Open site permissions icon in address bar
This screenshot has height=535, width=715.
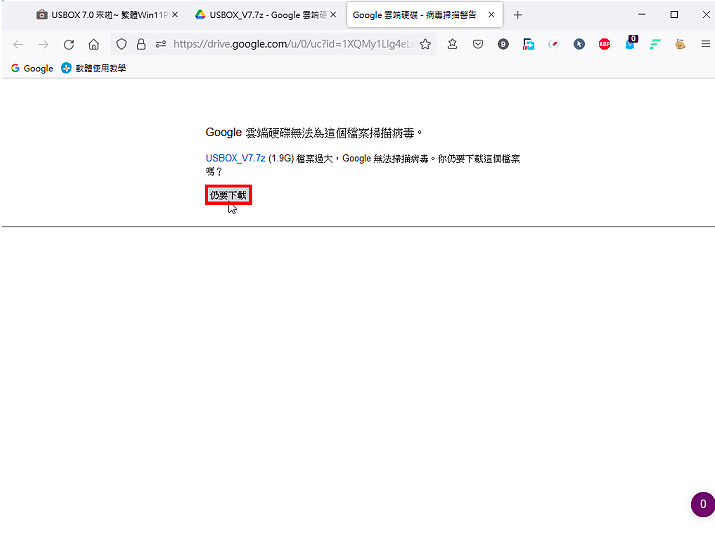(x=161, y=44)
